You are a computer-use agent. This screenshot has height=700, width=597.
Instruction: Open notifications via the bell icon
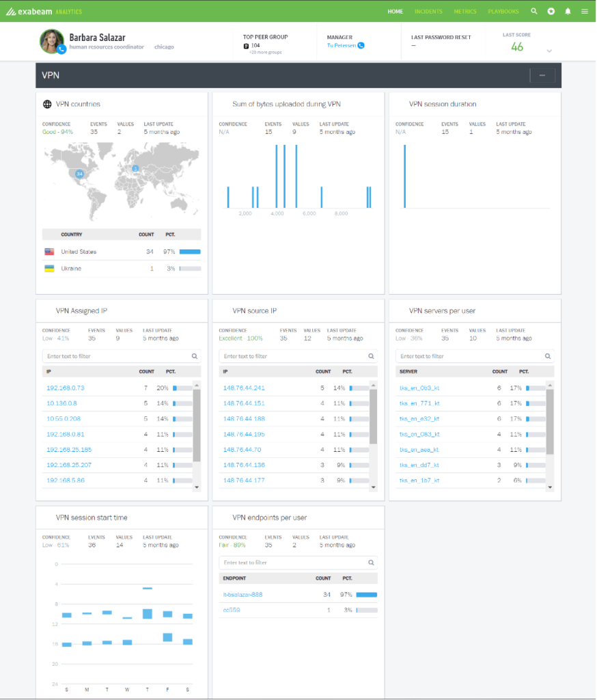(x=568, y=11)
